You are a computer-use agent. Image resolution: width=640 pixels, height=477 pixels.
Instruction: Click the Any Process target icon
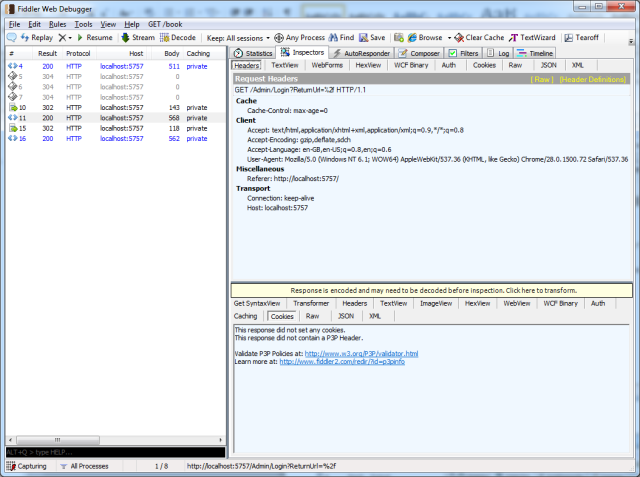[279, 38]
